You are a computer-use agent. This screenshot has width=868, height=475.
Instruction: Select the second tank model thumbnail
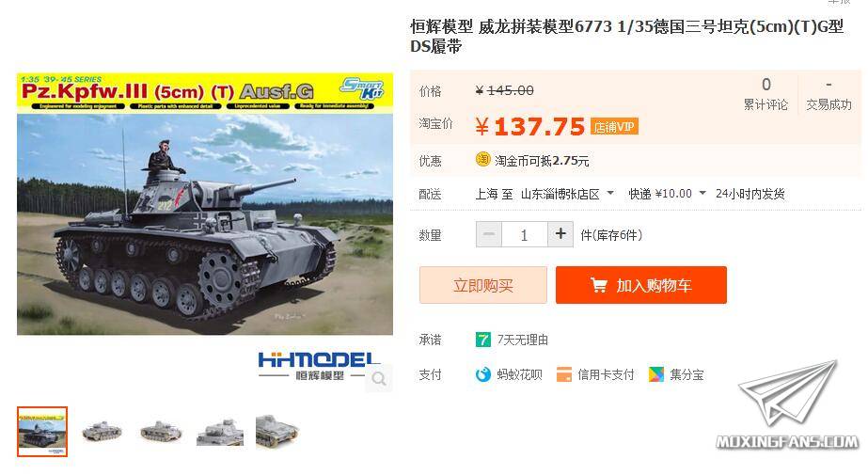coord(102,432)
